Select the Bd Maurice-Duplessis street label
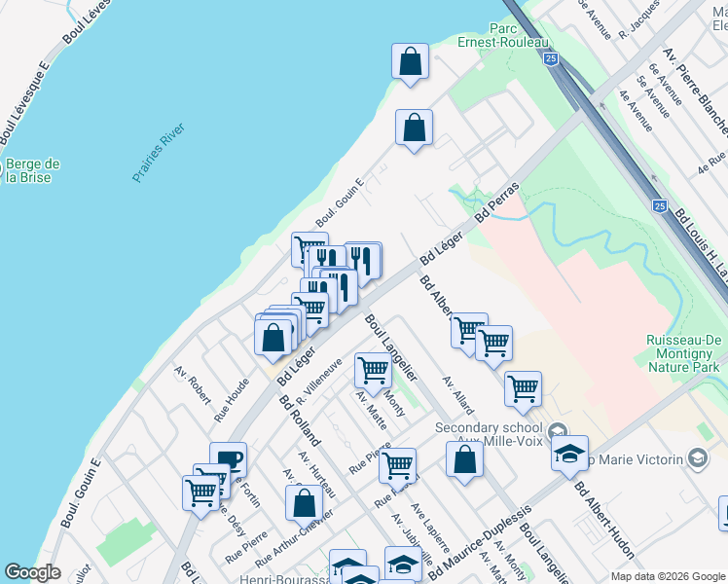Screen dimensions: 728x584 (x=480, y=543)
